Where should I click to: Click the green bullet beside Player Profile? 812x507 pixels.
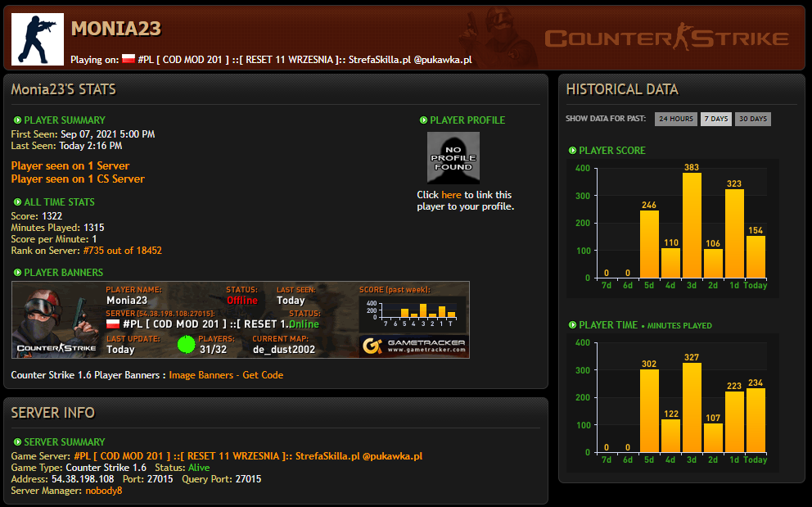(424, 120)
